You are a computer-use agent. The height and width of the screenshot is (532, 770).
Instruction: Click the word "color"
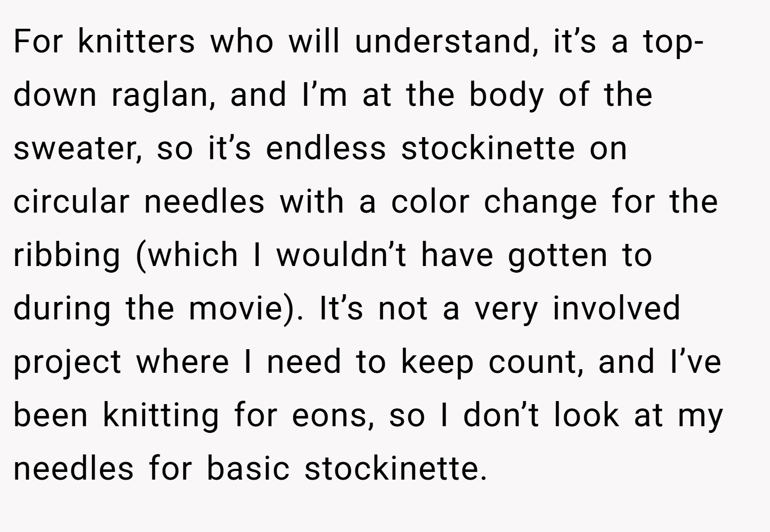pos(430,201)
